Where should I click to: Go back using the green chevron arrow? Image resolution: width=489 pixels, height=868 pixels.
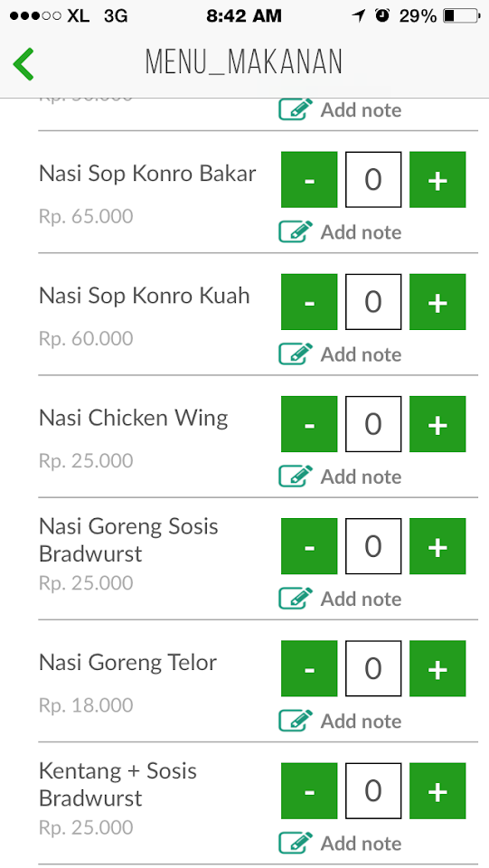24,63
